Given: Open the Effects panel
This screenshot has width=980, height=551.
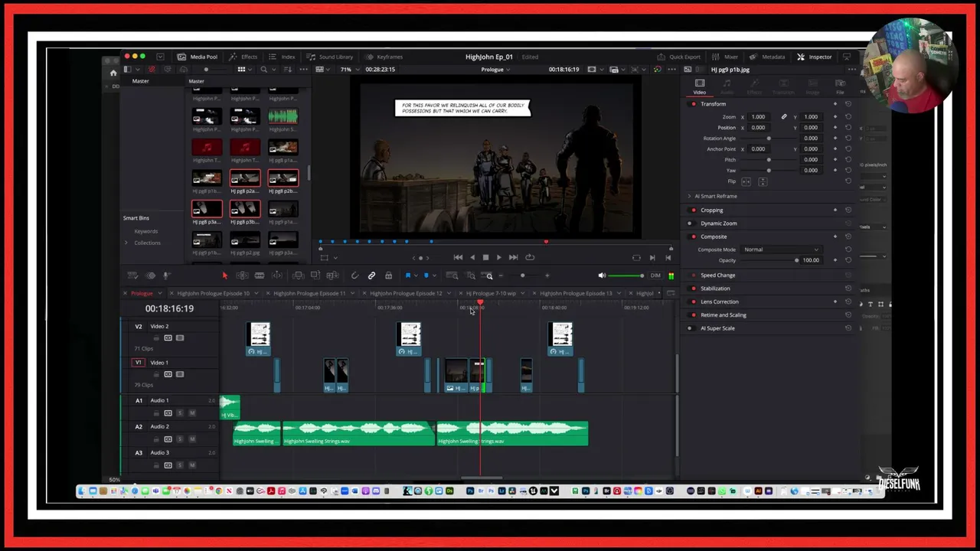Looking at the screenshot, I should tap(243, 57).
